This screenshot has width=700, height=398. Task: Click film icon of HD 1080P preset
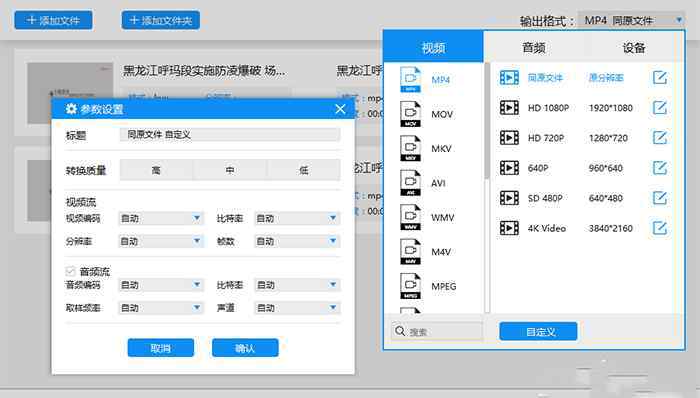click(509, 108)
